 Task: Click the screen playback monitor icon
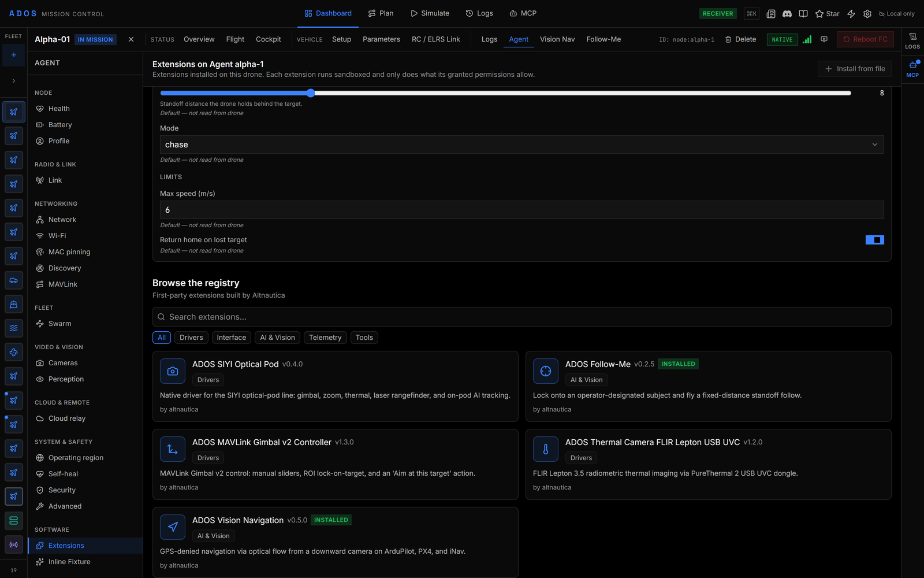pyautogui.click(x=824, y=39)
